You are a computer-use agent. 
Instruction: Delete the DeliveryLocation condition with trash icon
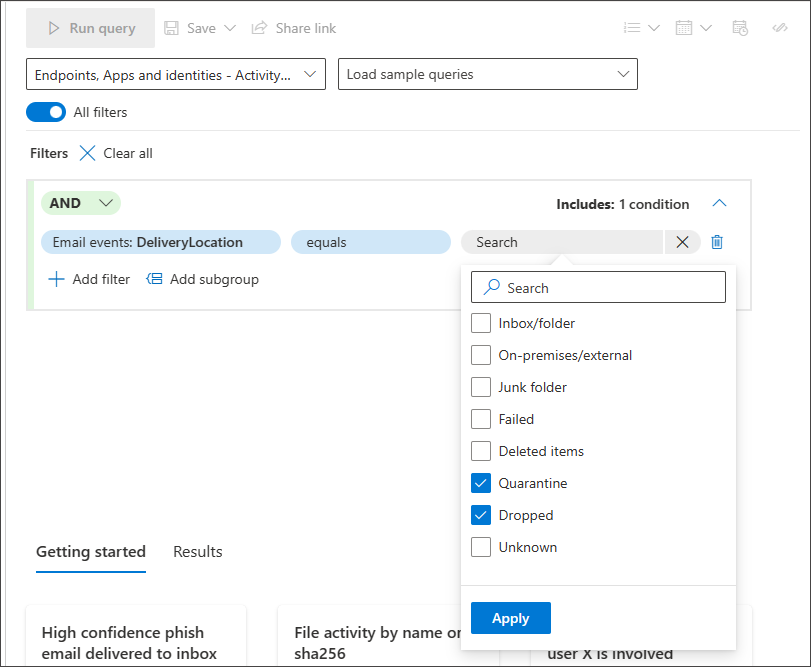[x=717, y=242]
